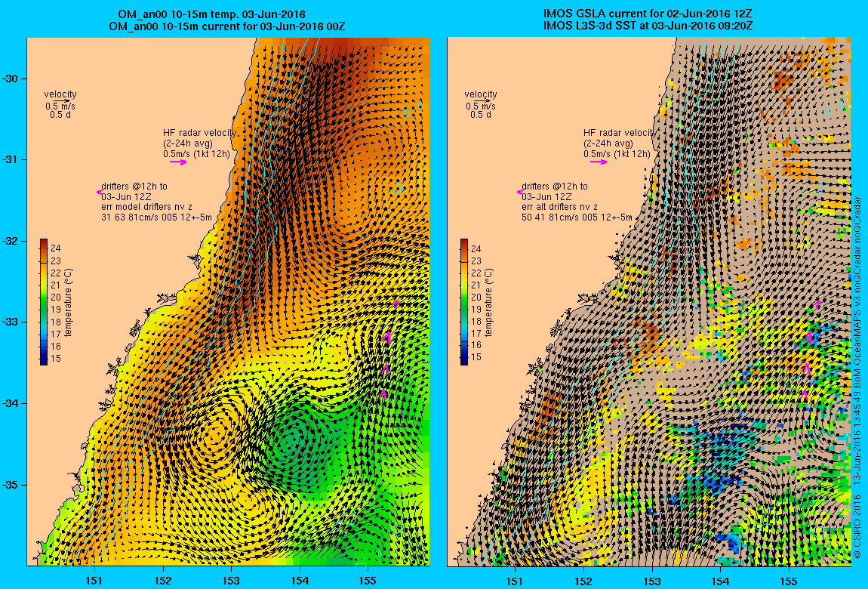Click '0.5 m/s' under velocity in OM_an00 panel
The width and height of the screenshot is (868, 589).
[x=60, y=106]
